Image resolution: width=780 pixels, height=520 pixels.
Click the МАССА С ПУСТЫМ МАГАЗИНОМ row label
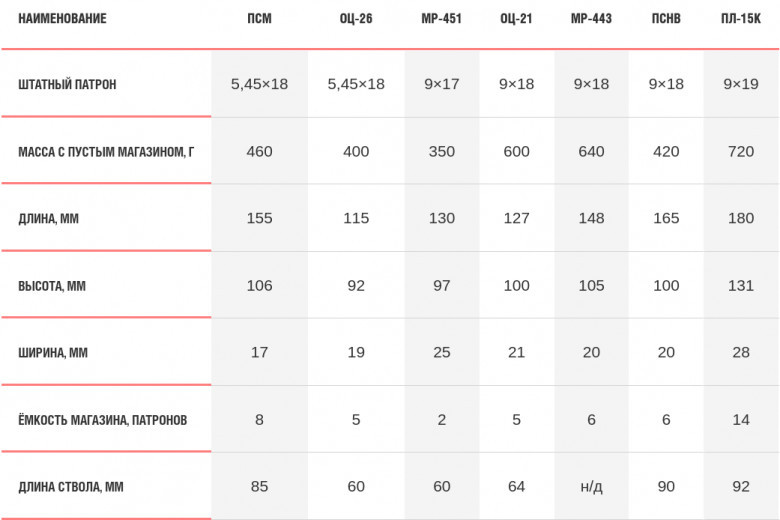(x=106, y=152)
